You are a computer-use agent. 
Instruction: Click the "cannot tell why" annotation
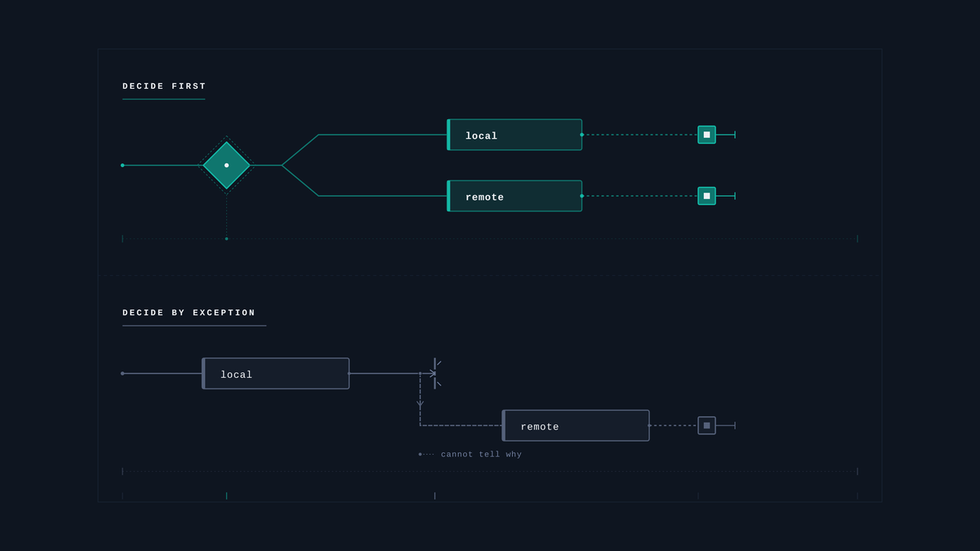[481, 455]
